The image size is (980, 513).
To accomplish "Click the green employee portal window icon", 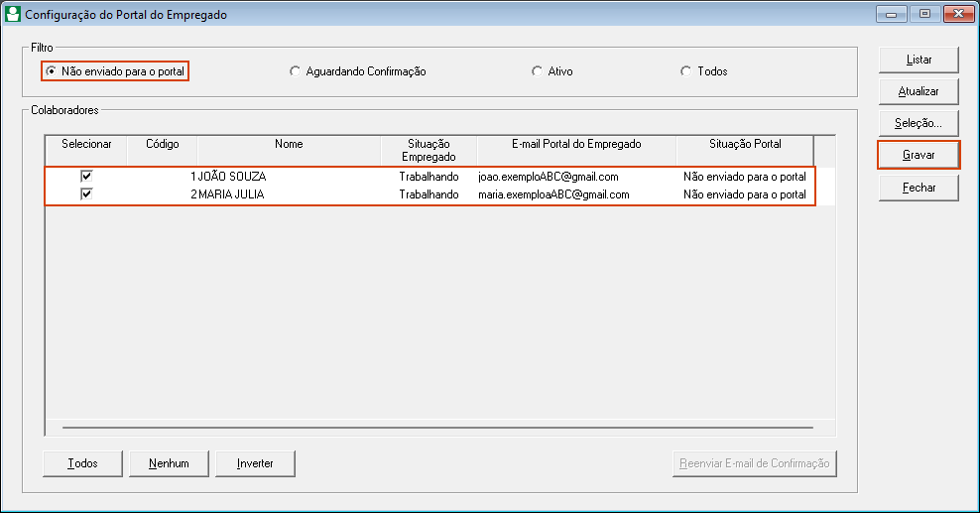I will 13,14.
